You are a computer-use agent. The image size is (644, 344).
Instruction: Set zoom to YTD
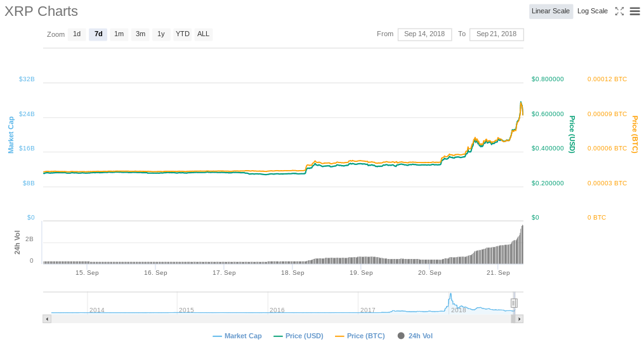(x=182, y=34)
